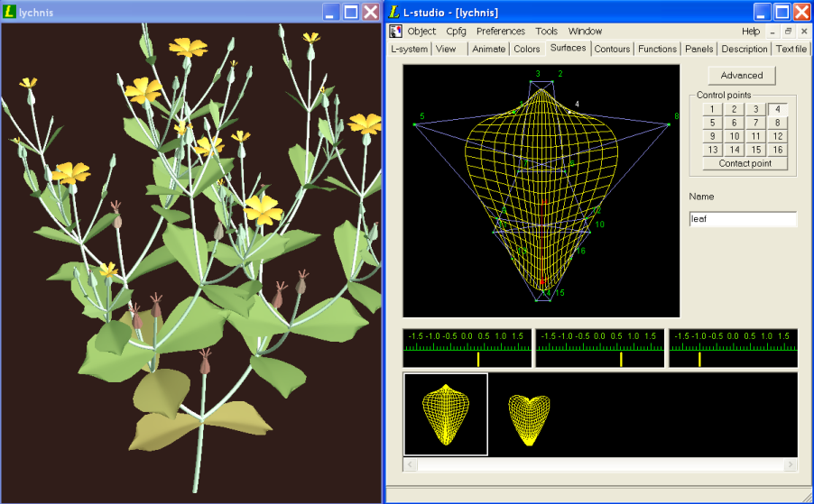Image resolution: width=814 pixels, height=504 pixels.
Task: Select control point 4 button
Action: click(778, 109)
